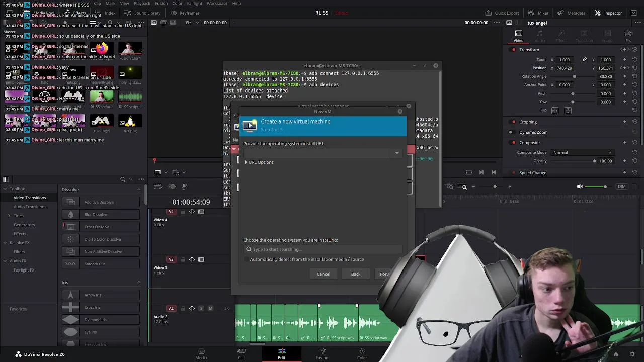This screenshot has width=644, height=362.
Task: Select Audio Transitions in the Toolbox
Action: point(30,207)
